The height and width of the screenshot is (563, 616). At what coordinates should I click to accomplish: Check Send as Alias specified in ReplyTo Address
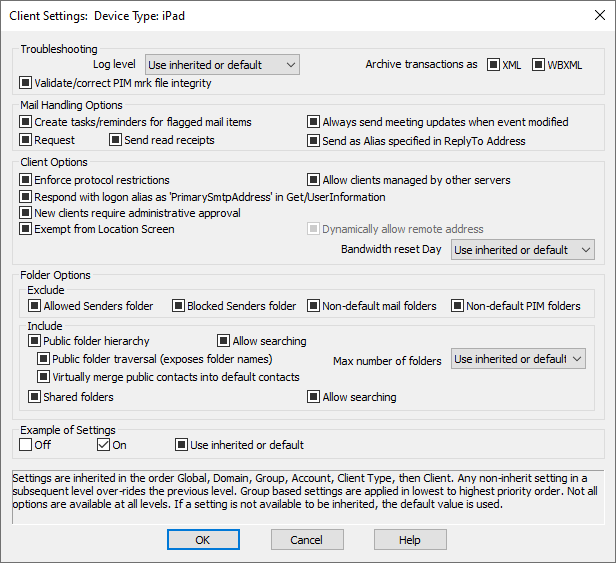coord(313,141)
